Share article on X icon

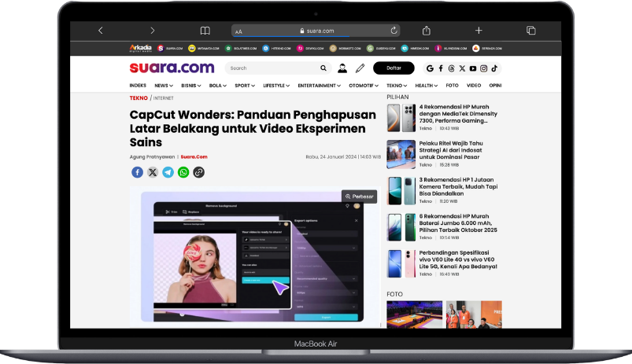(153, 172)
